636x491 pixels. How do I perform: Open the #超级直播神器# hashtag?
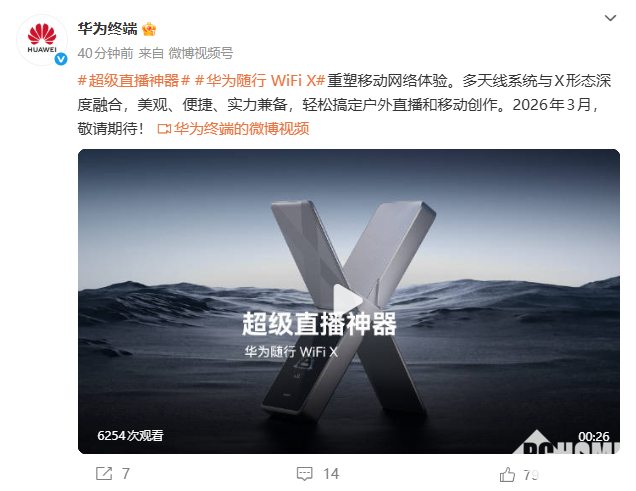(134, 81)
